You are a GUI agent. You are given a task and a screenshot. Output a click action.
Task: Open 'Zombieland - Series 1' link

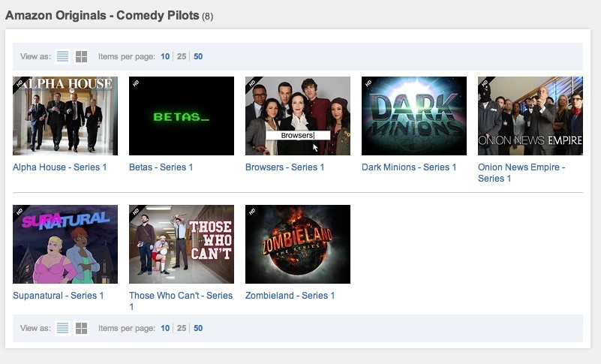(290, 296)
